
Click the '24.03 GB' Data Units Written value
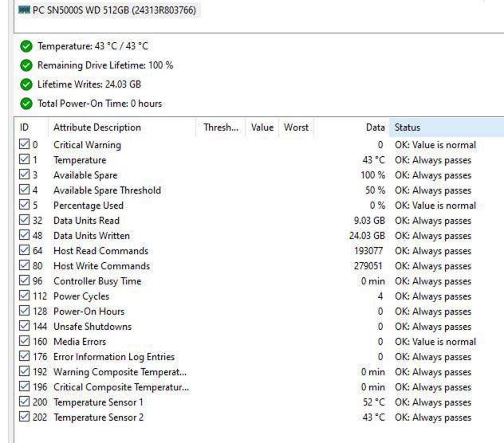(367, 236)
